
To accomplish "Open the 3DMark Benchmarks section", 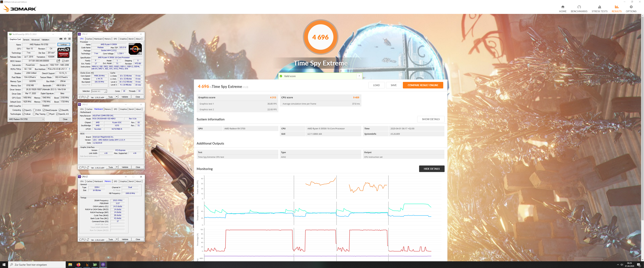I will pos(579,9).
